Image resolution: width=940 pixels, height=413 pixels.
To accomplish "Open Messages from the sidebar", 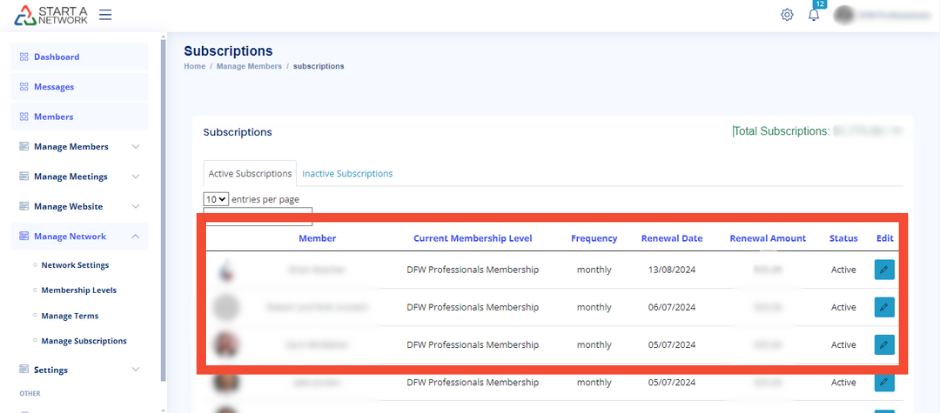I will pos(54,87).
